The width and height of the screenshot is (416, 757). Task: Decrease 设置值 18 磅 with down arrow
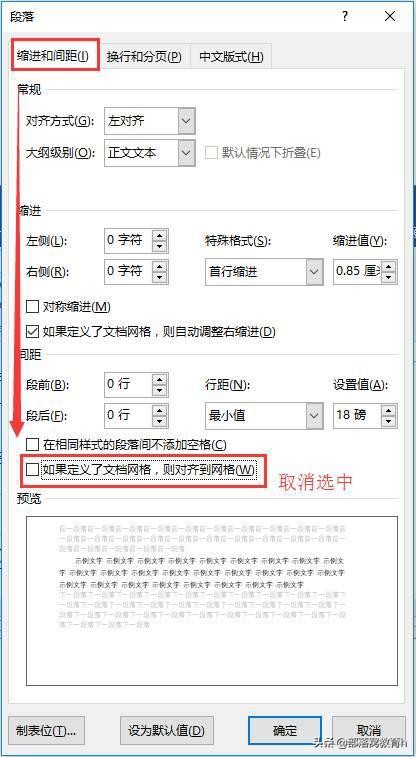389,421
